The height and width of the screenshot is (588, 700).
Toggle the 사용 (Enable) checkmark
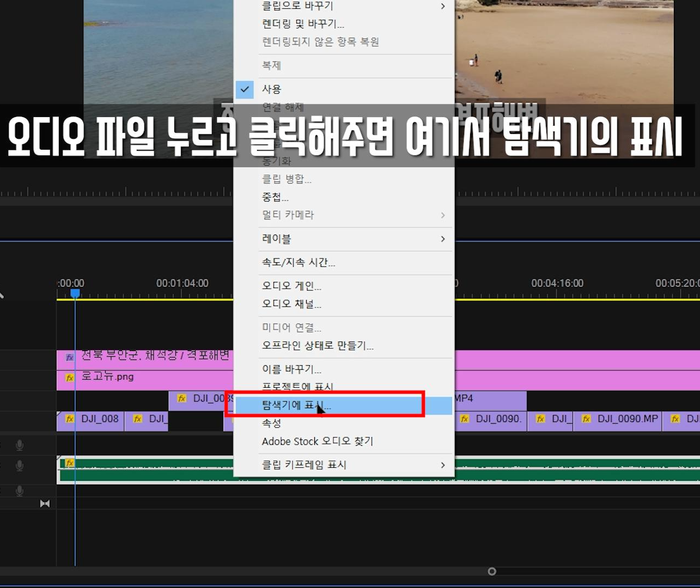[x=245, y=89]
